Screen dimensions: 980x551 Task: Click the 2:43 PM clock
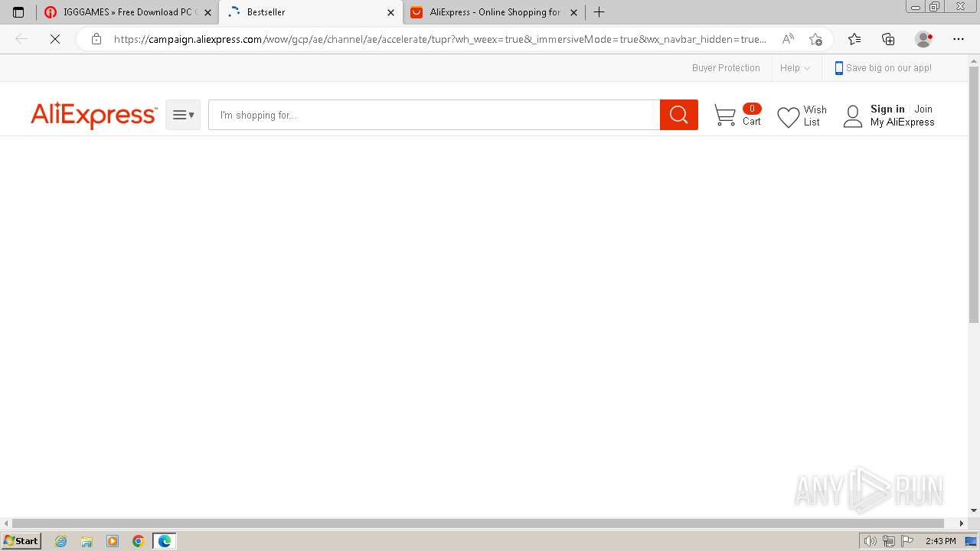click(x=940, y=541)
